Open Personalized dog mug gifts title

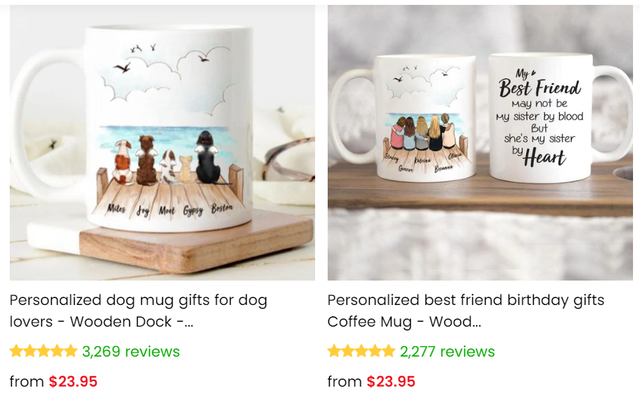coord(138,311)
